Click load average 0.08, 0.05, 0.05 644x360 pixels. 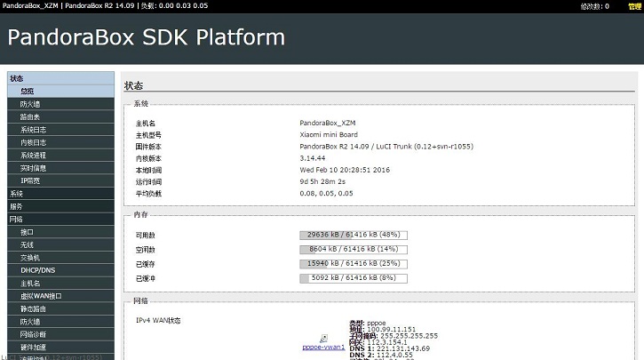pos(326,193)
